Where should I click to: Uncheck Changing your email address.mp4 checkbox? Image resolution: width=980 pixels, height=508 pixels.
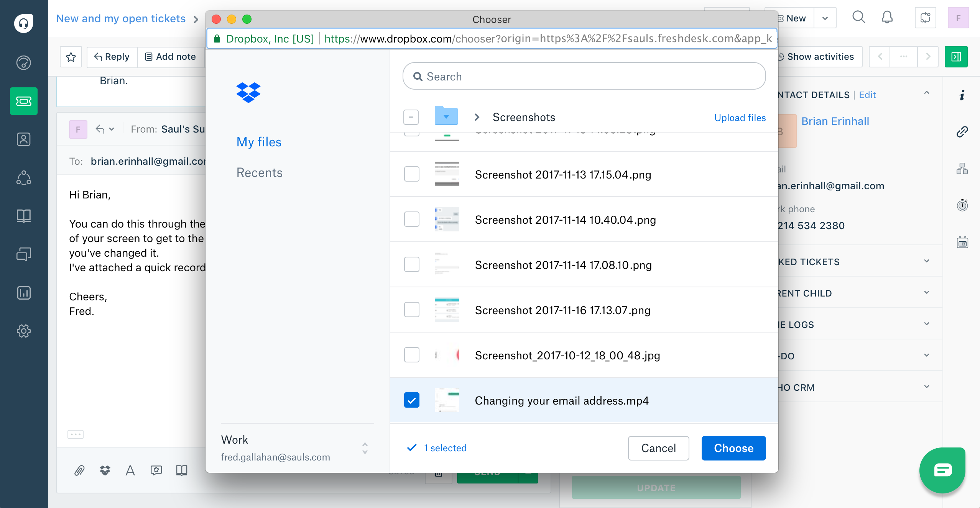pyautogui.click(x=412, y=400)
